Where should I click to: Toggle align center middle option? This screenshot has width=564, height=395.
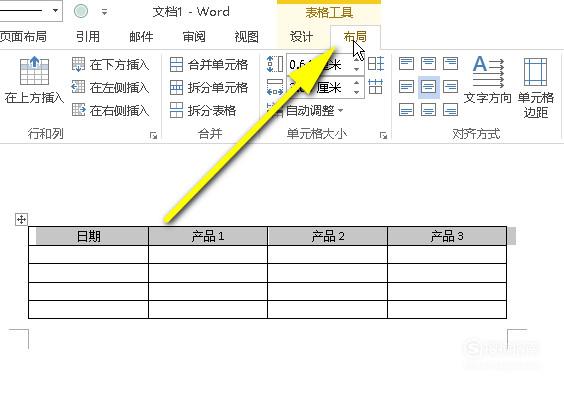428,87
